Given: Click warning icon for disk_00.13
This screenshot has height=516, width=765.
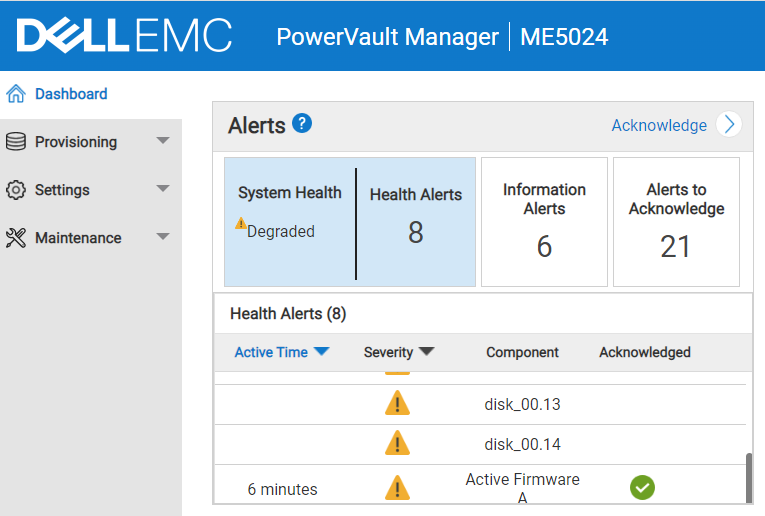Looking at the screenshot, I should [397, 404].
